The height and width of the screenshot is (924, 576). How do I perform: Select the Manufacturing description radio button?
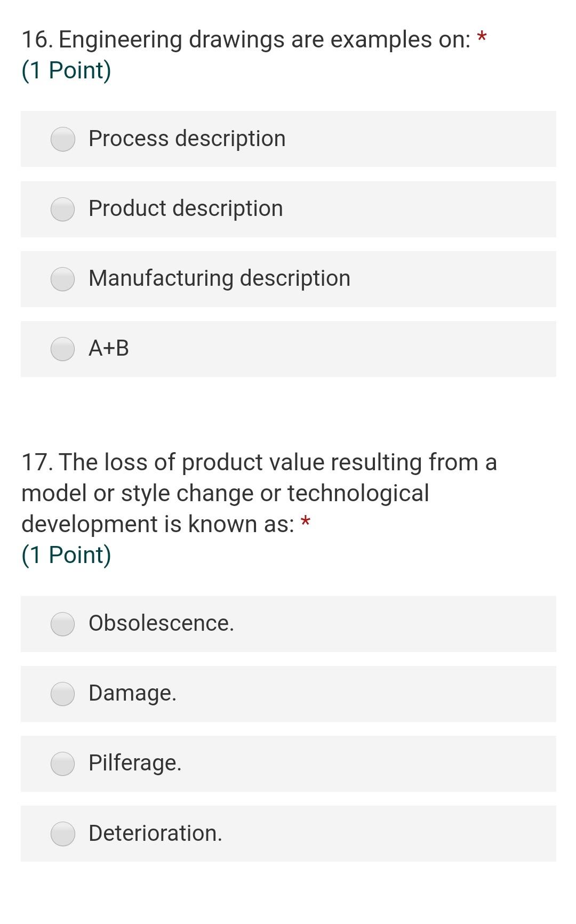click(63, 279)
